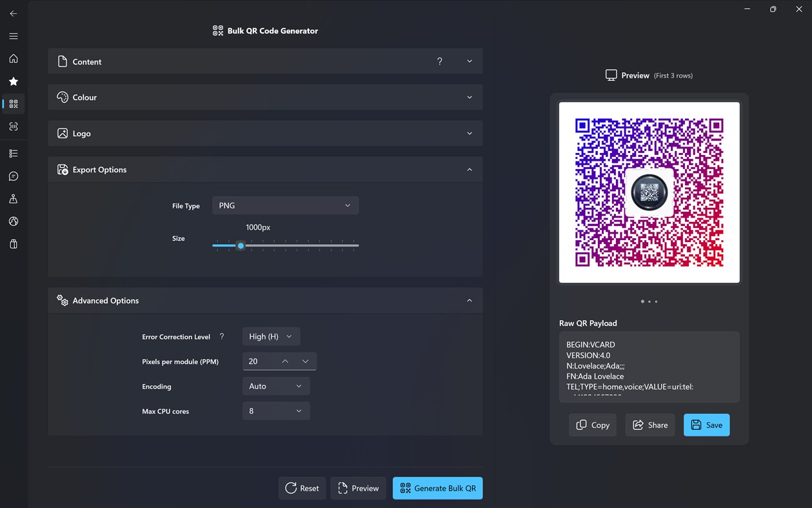Screen dimensions: 812x508
Task: Open the File Type dropdown
Action: point(285,205)
